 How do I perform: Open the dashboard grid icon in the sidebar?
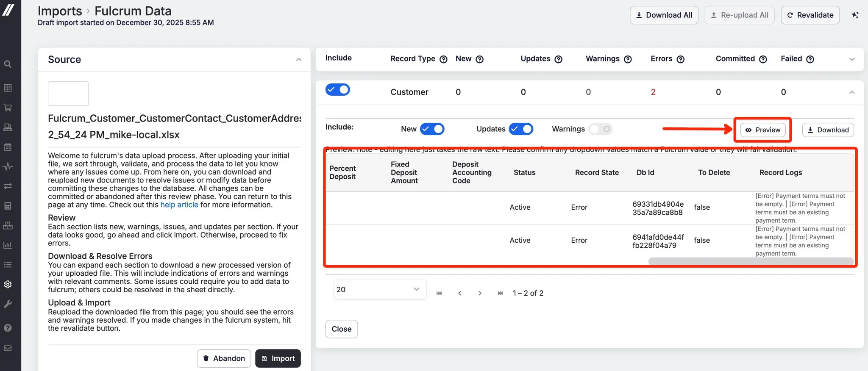click(x=8, y=88)
